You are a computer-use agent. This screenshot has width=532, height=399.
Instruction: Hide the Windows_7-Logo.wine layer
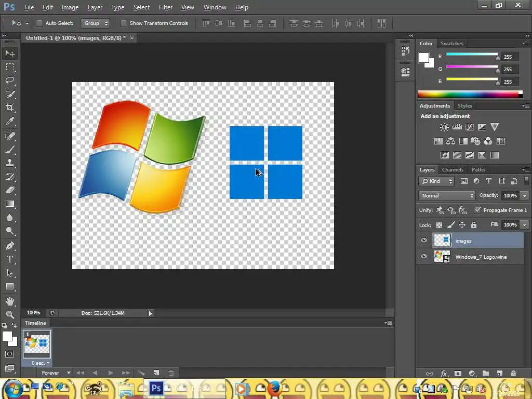tap(424, 257)
